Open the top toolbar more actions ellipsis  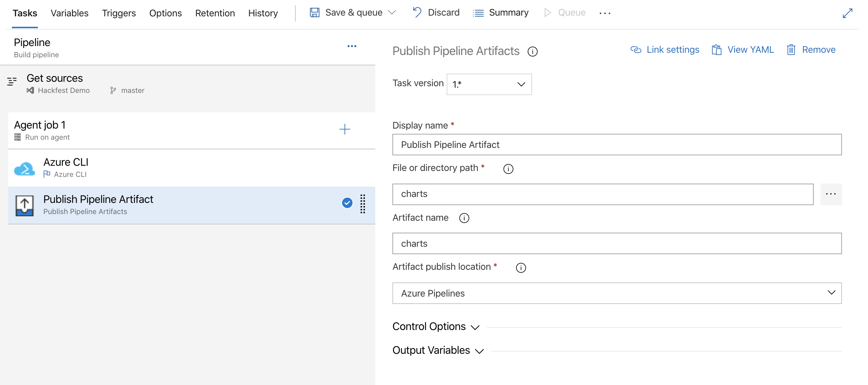605,13
